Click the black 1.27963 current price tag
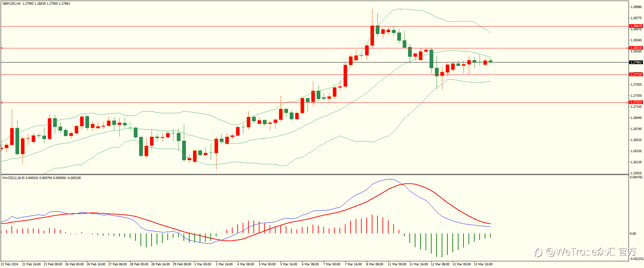Image resolution: width=644 pixels, height=268 pixels. pyautogui.click(x=636, y=62)
